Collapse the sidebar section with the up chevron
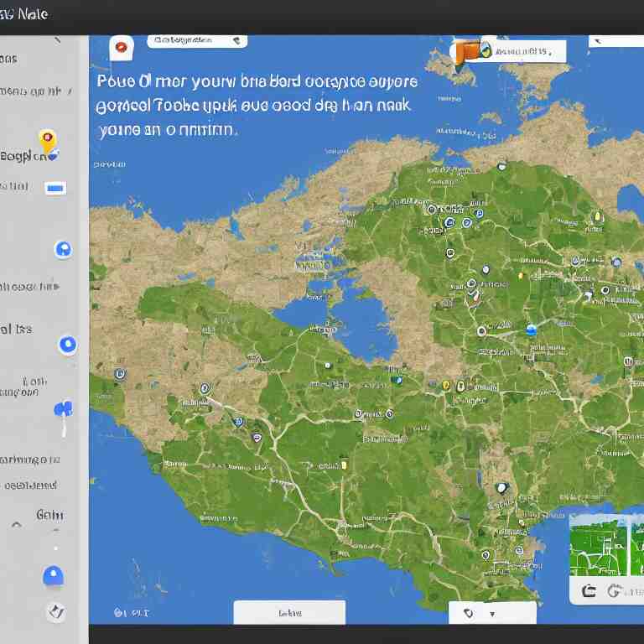This screenshot has width=644, height=644. pyautogui.click(x=16, y=524)
